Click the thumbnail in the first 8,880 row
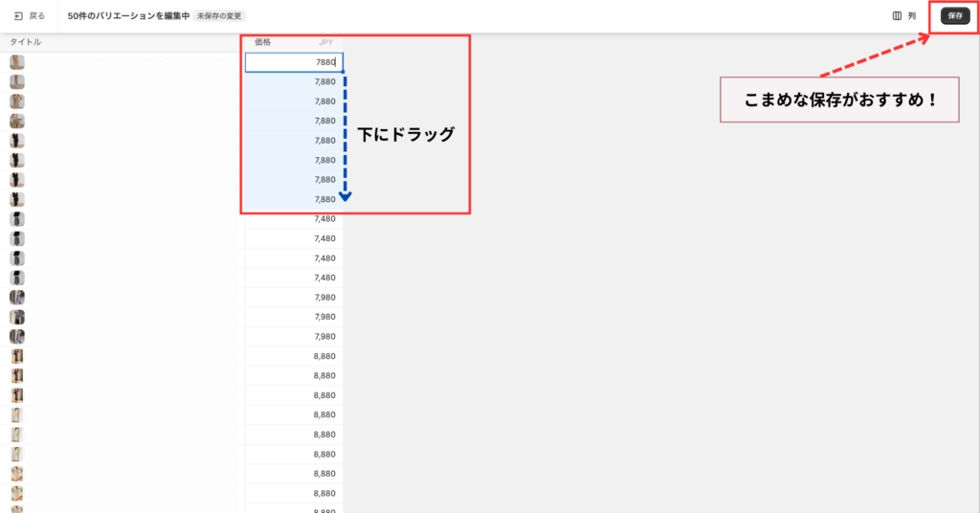This screenshot has width=980, height=513. pos(17,356)
